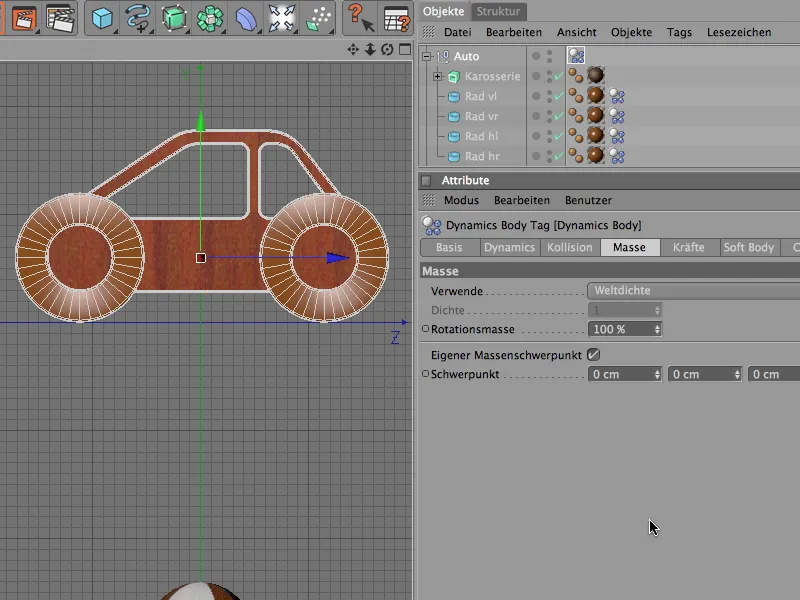Add a cube primitive from the toolbar

click(x=102, y=17)
